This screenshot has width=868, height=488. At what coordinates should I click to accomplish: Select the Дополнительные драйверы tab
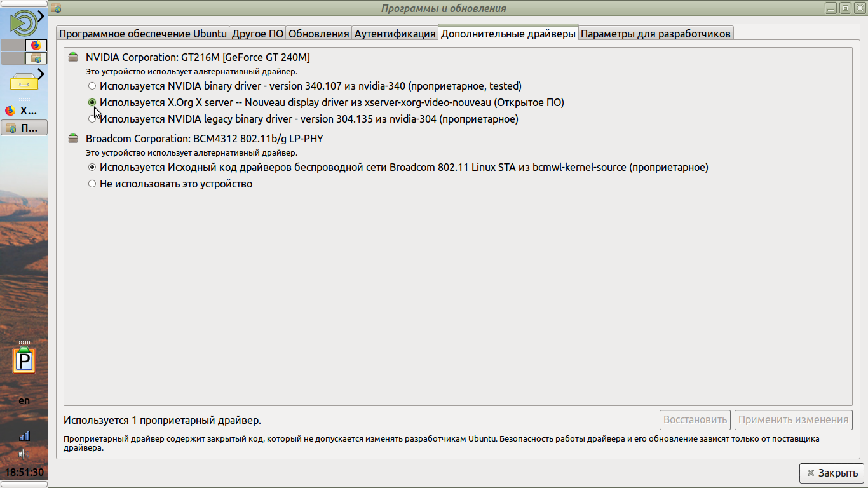(508, 34)
